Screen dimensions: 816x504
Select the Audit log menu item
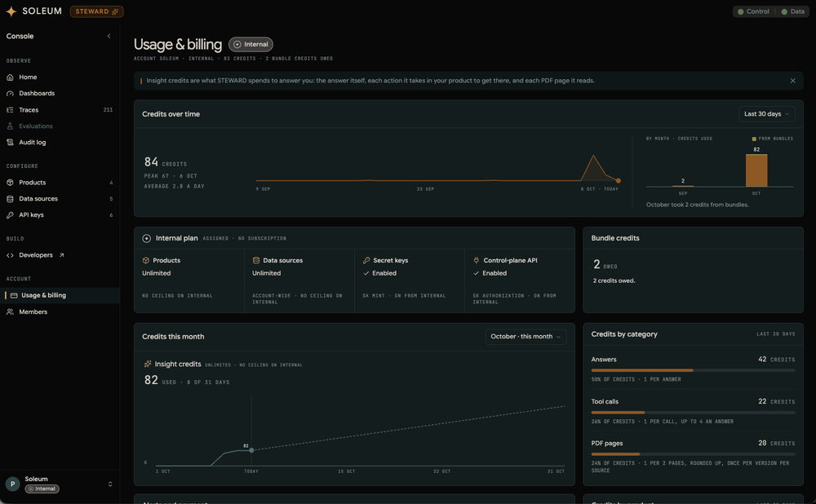pos(60,142)
